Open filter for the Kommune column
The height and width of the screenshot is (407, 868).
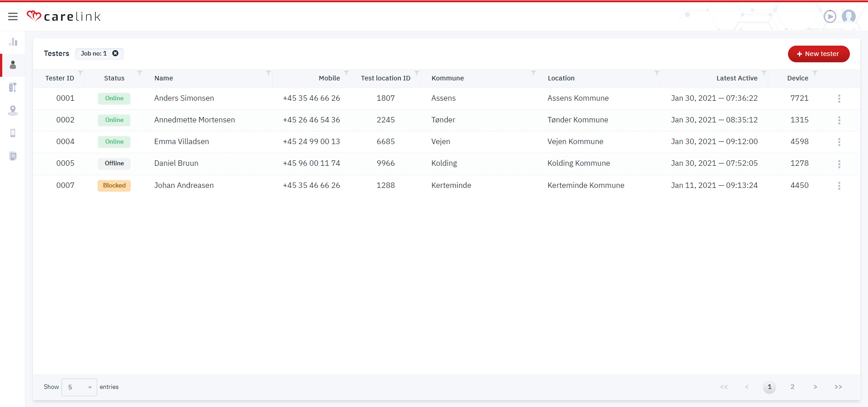(533, 73)
